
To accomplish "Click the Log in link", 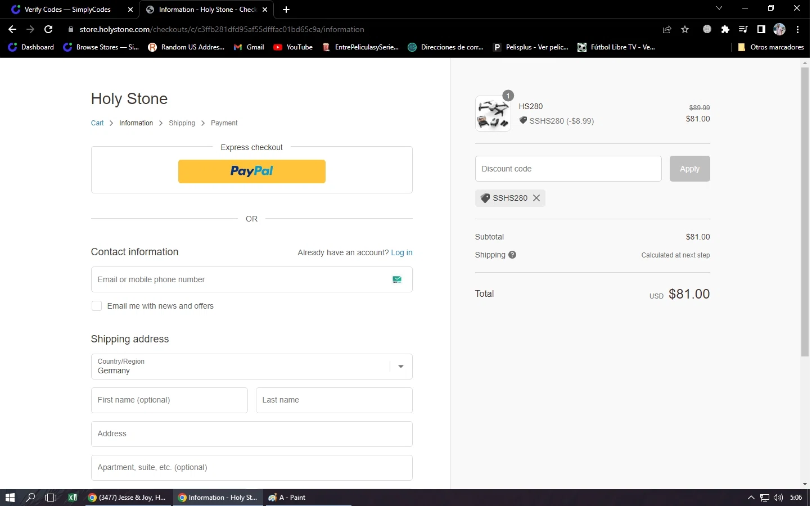I will (x=402, y=252).
